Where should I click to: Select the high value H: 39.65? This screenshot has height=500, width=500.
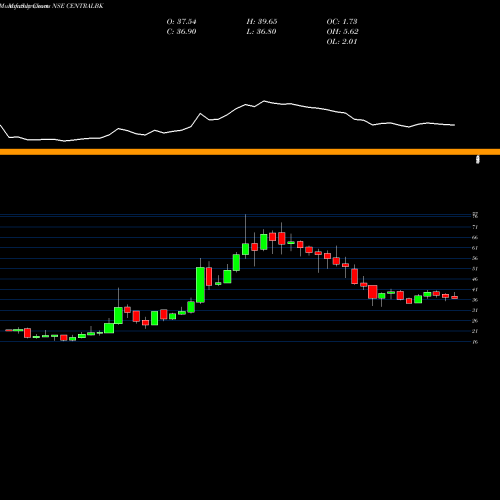point(262,22)
